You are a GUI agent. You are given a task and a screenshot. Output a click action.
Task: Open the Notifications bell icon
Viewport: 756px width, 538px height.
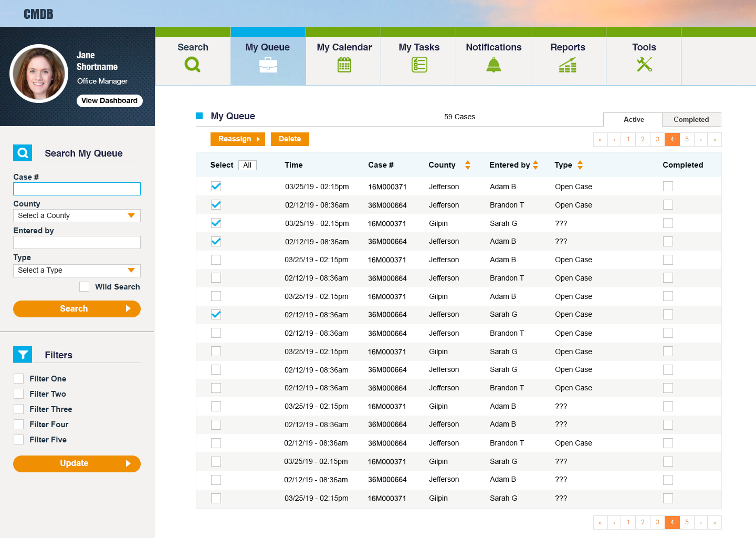(x=493, y=64)
